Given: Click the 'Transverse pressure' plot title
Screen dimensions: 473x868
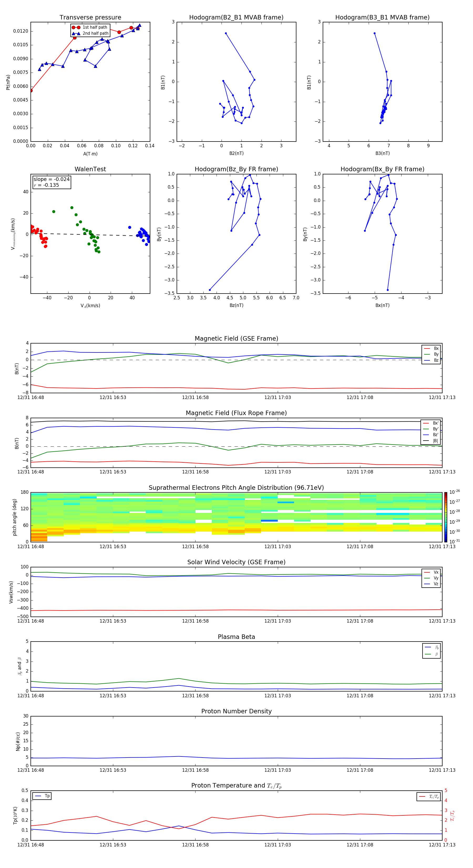Looking at the screenshot, I should [x=90, y=18].
